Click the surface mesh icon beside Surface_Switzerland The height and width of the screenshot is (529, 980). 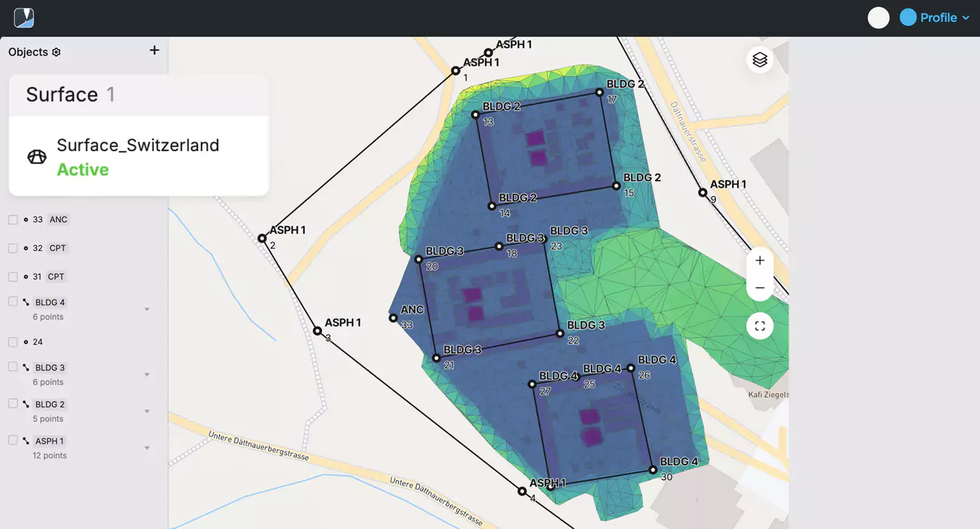[36, 157]
